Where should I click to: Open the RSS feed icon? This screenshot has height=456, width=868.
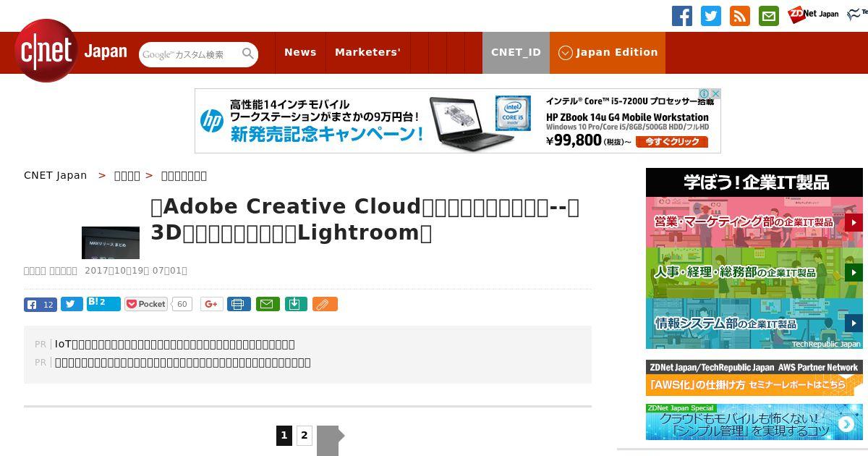point(740,16)
